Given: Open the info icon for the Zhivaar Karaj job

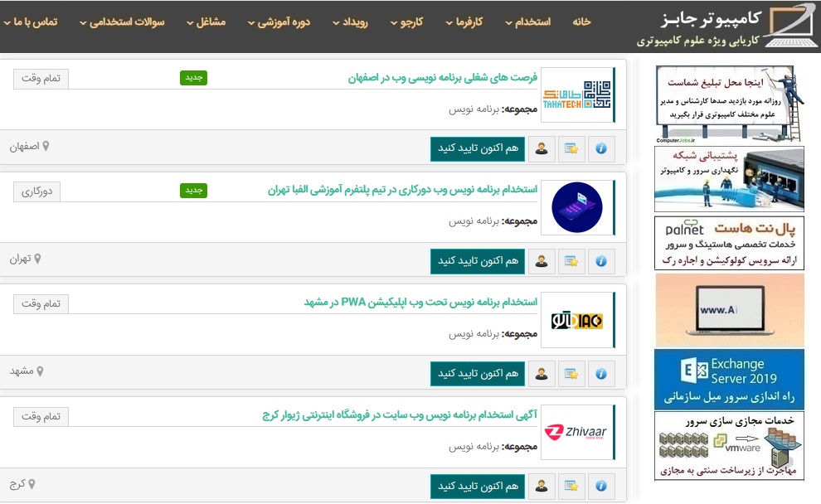Looking at the screenshot, I should [601, 487].
